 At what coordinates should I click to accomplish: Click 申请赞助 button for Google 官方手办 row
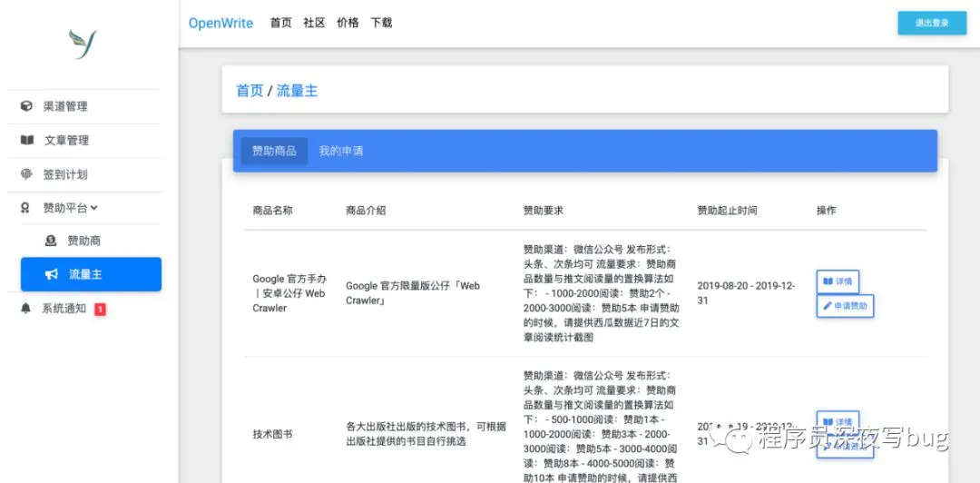click(x=845, y=306)
